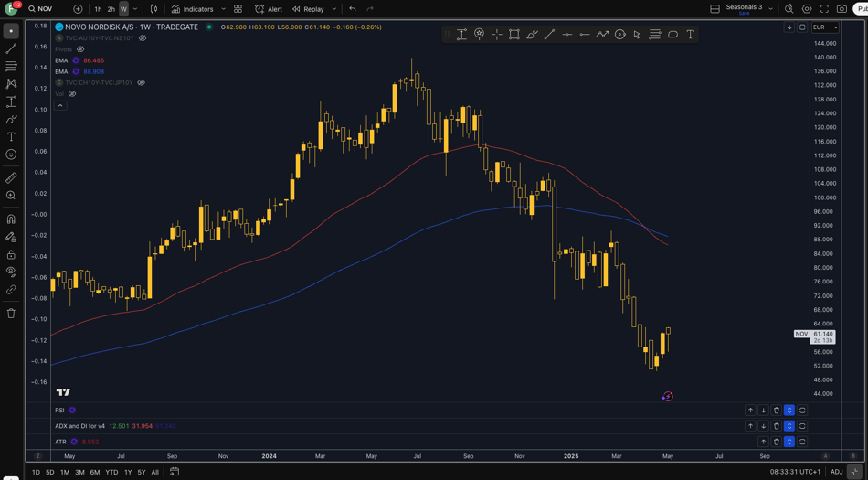Select the Measure ruler tool

[x=11, y=177]
